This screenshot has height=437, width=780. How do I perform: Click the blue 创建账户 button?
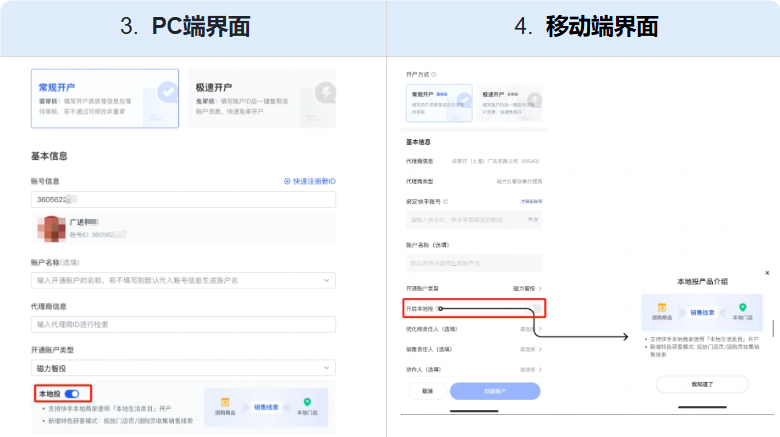point(495,391)
